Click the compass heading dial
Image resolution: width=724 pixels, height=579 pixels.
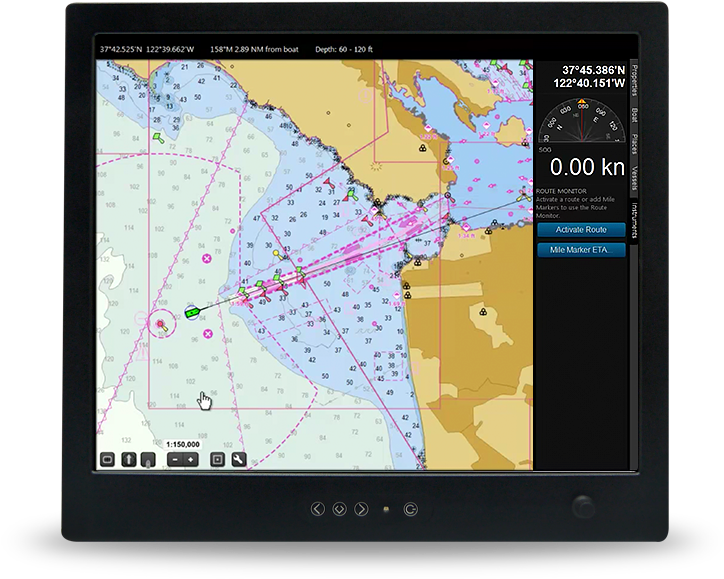tap(582, 121)
